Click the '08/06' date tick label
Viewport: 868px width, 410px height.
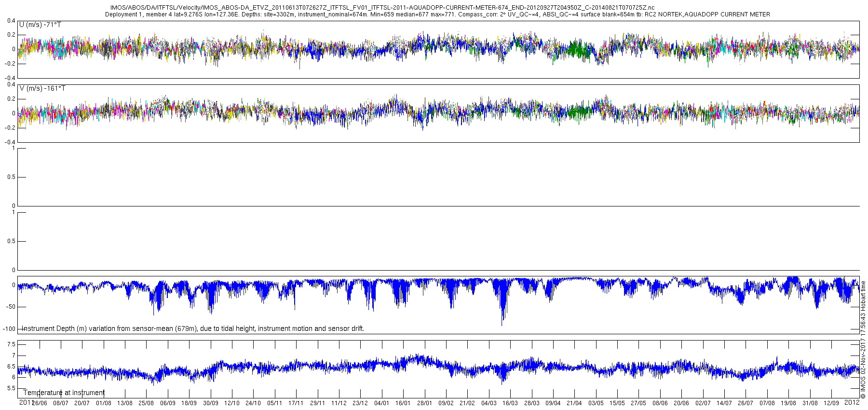(660, 403)
